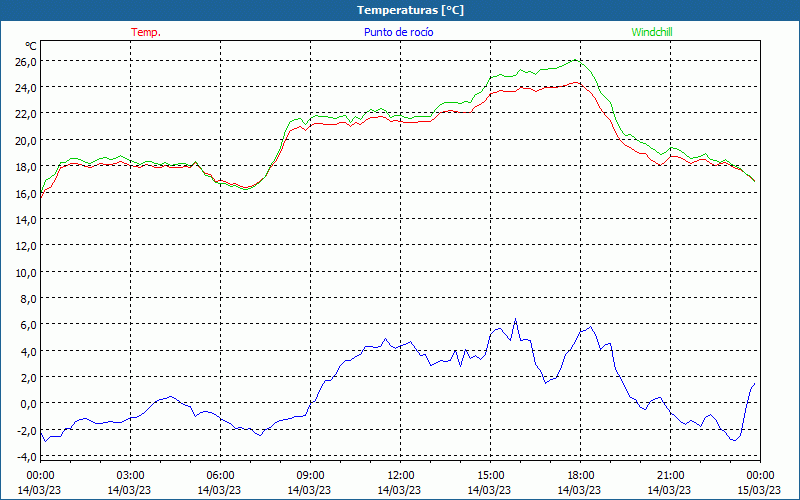Click the '-4,0' y-axis value
Viewport: 800px width, 500px height.
27,457
